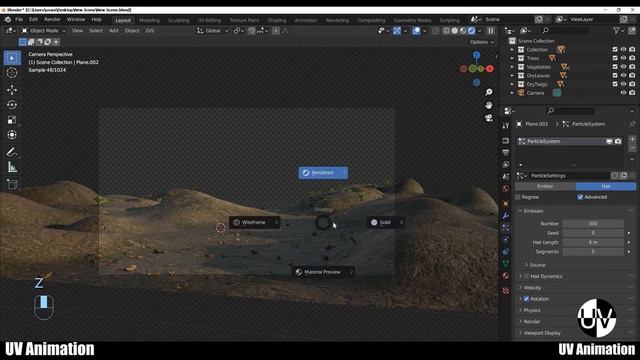Select the Cursor tool

point(12,73)
